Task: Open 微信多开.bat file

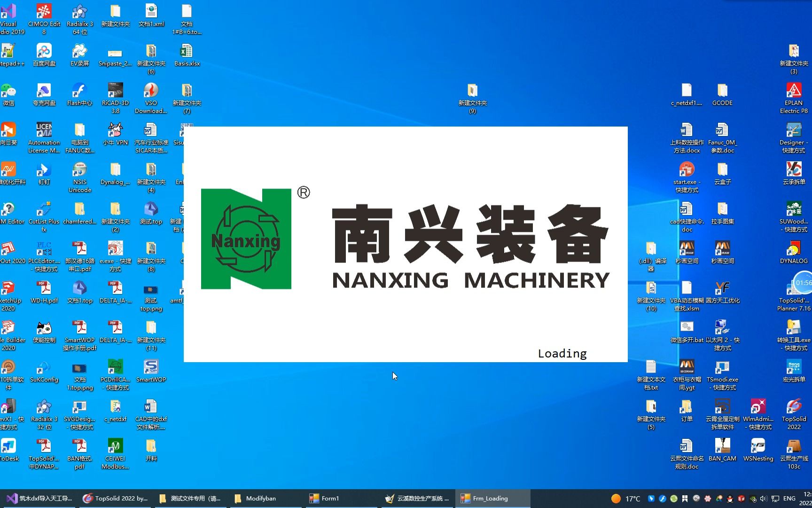Action: [x=687, y=331]
